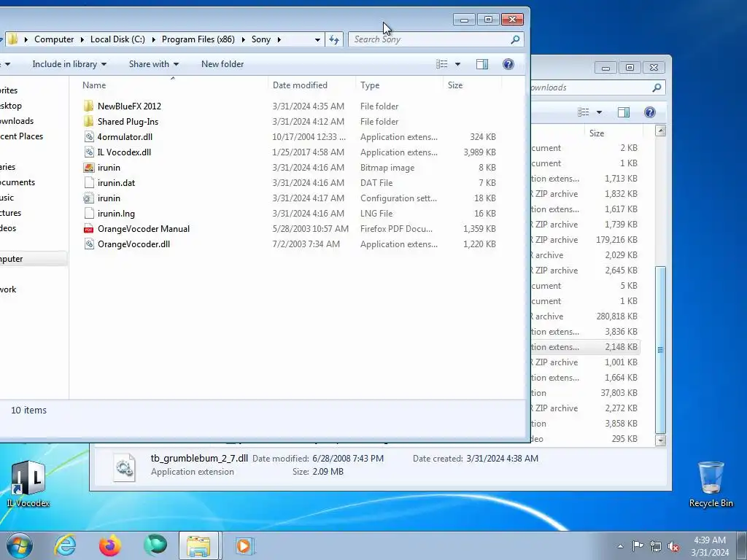
Task: Click the Show desktop button
Action: [742, 545]
